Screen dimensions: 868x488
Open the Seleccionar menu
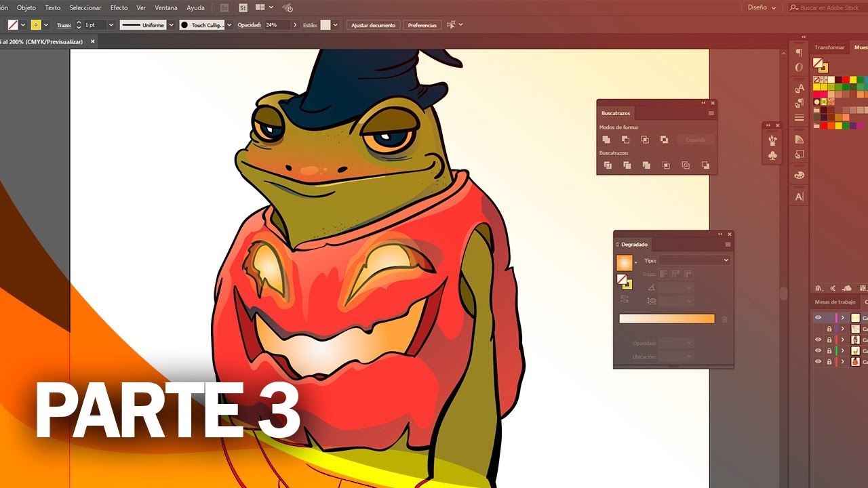[x=85, y=7]
